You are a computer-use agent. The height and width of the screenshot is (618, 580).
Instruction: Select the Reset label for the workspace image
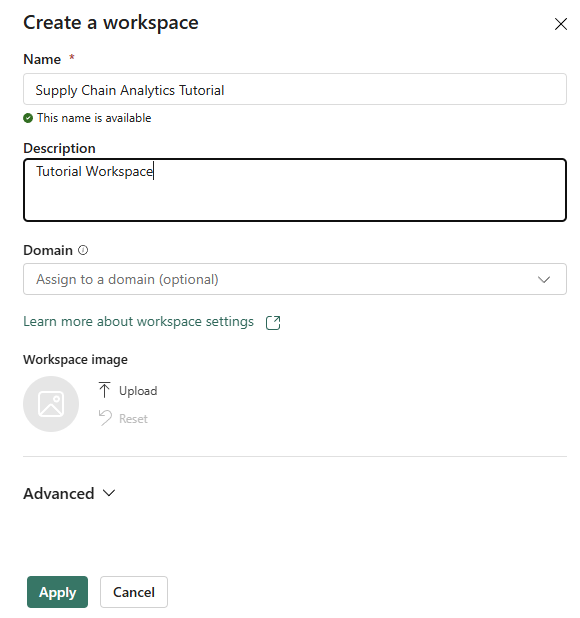(133, 419)
